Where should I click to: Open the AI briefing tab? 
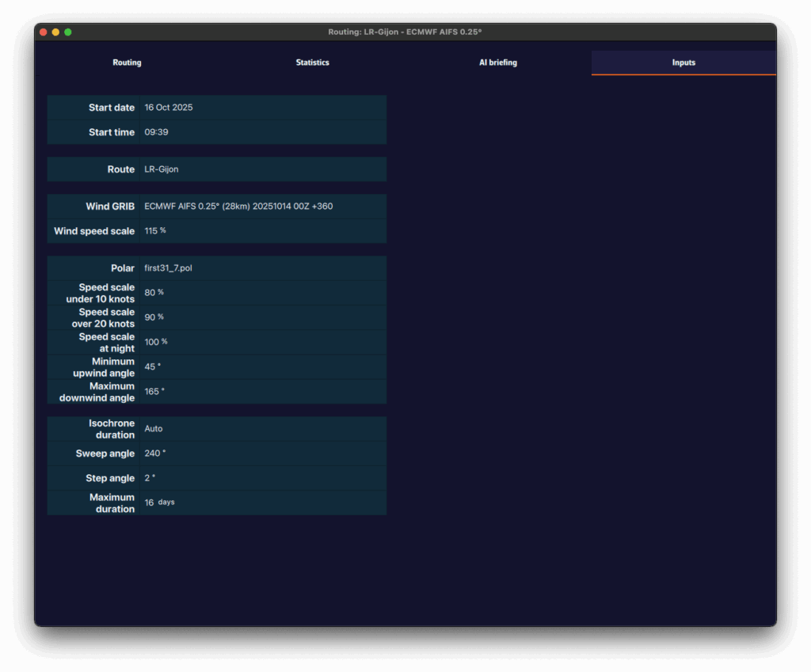[x=498, y=63]
